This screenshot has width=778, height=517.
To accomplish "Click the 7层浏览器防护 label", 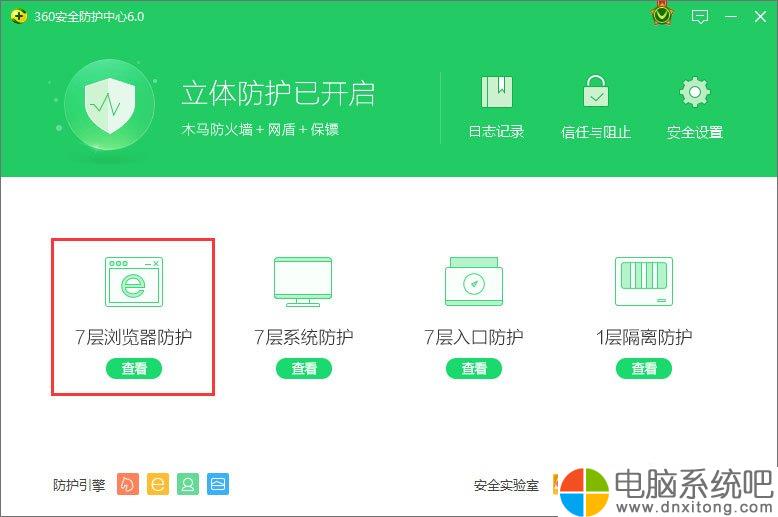I will [x=133, y=337].
